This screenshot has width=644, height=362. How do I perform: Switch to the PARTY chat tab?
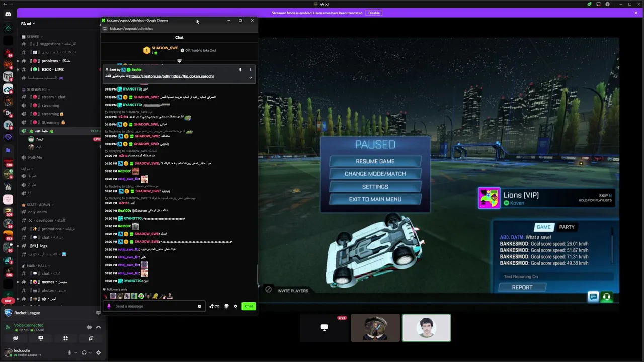[567, 227]
